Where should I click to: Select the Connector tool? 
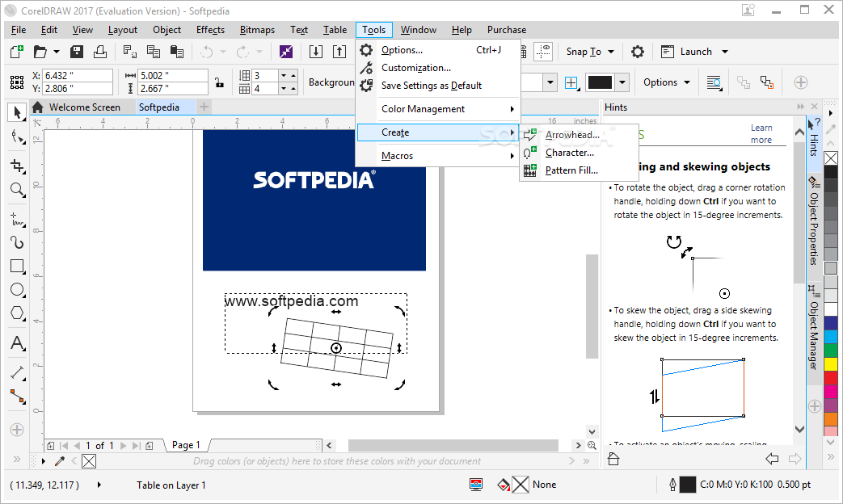(x=17, y=397)
